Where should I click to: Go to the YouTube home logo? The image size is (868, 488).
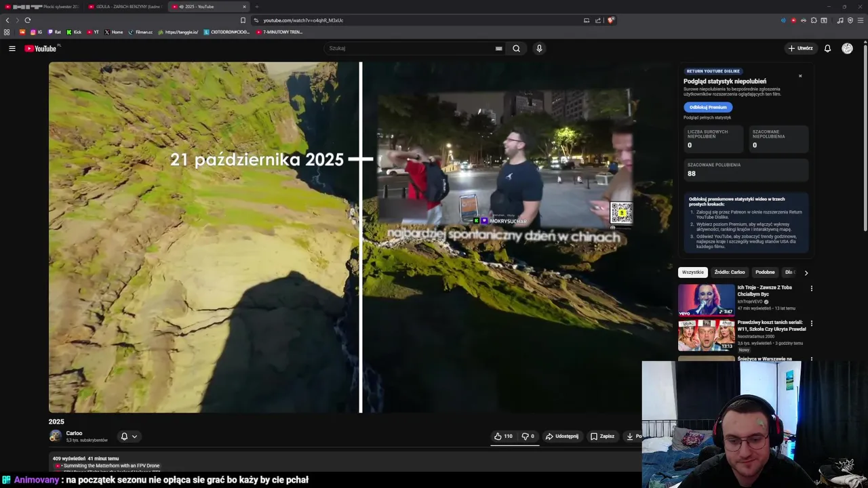click(x=41, y=48)
